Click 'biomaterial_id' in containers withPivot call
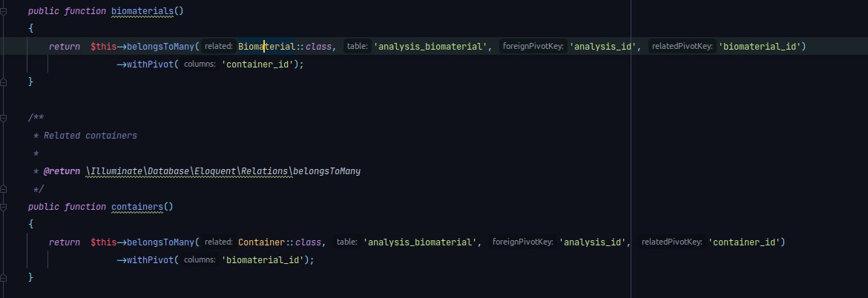Screen dimensions: 868x298 263,260
